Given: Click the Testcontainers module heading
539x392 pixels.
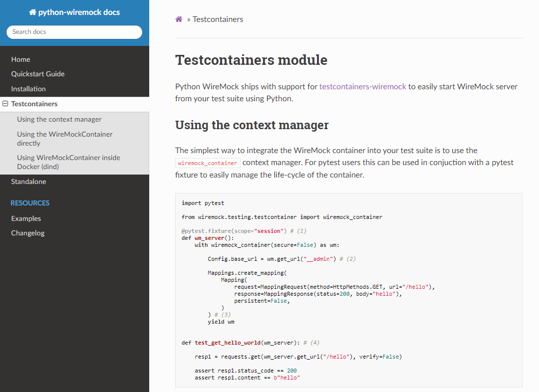Looking at the screenshot, I should [251, 60].
